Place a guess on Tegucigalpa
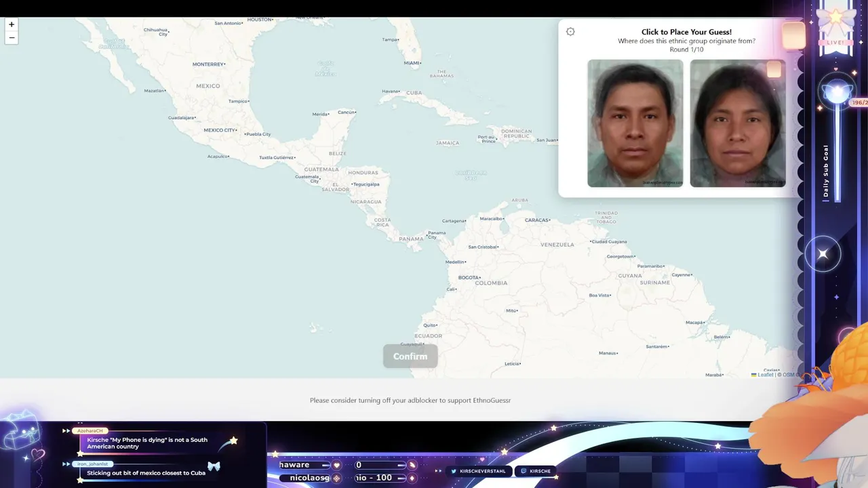 366,184
